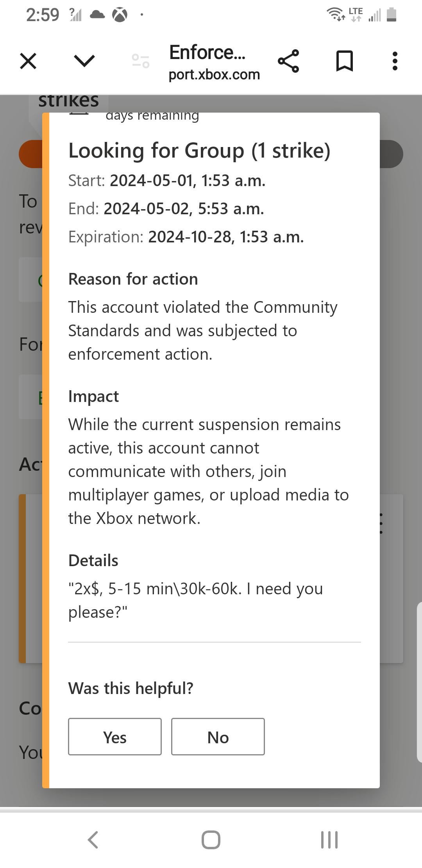Open Android recent apps button
The width and height of the screenshot is (422, 868).
coord(329,840)
